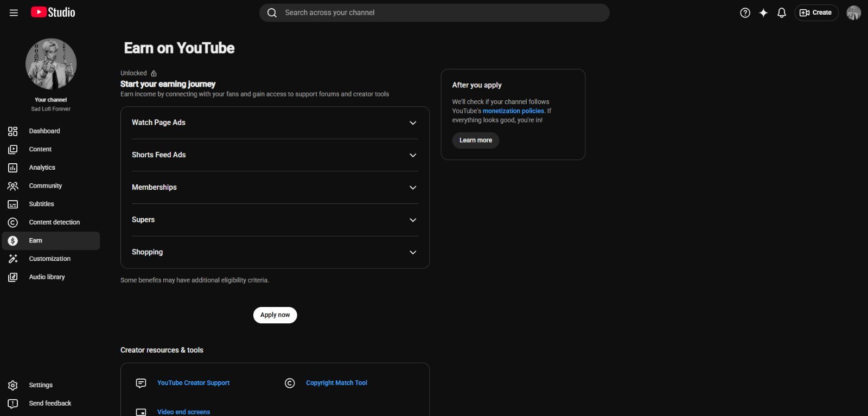Viewport: 868px width, 416px height.
Task: Expand the Shopping chevron
Action: (413, 253)
